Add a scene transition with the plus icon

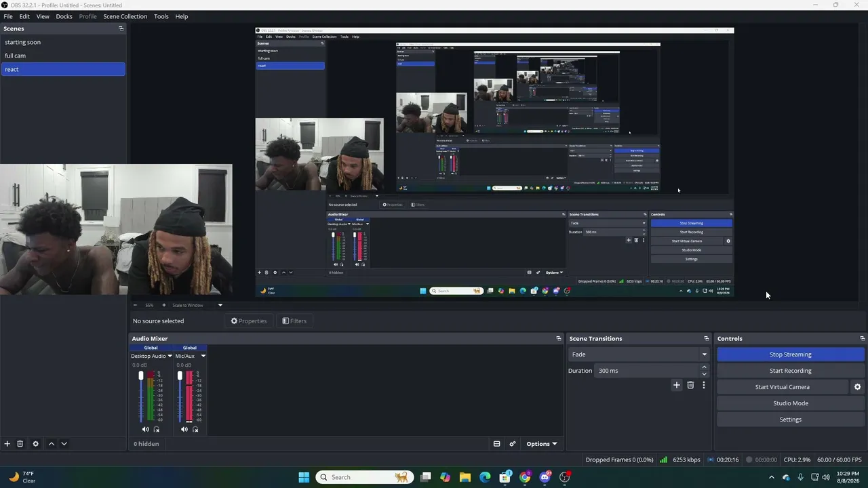[x=676, y=385]
